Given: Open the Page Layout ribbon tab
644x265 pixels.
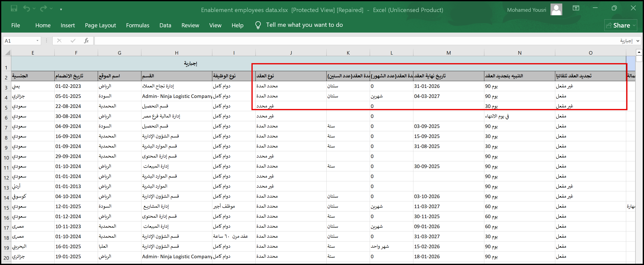Looking at the screenshot, I should pos(100,25).
